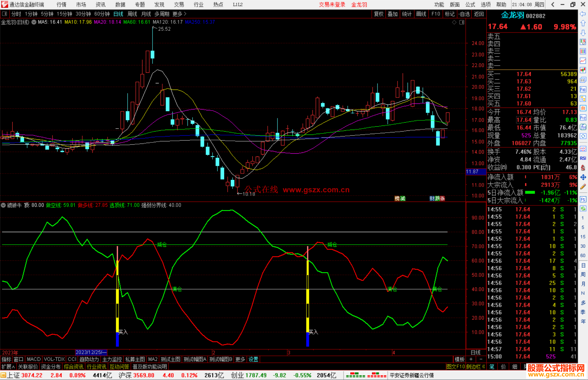Open the candlestick chart sidebar icon
Image resolution: width=588 pixels, height=380 pixels.
coord(583,70)
